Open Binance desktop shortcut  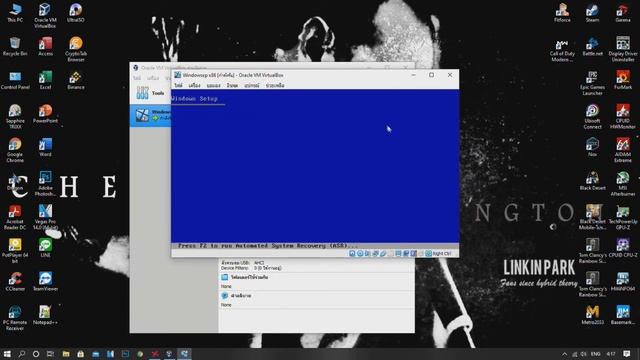76,80
